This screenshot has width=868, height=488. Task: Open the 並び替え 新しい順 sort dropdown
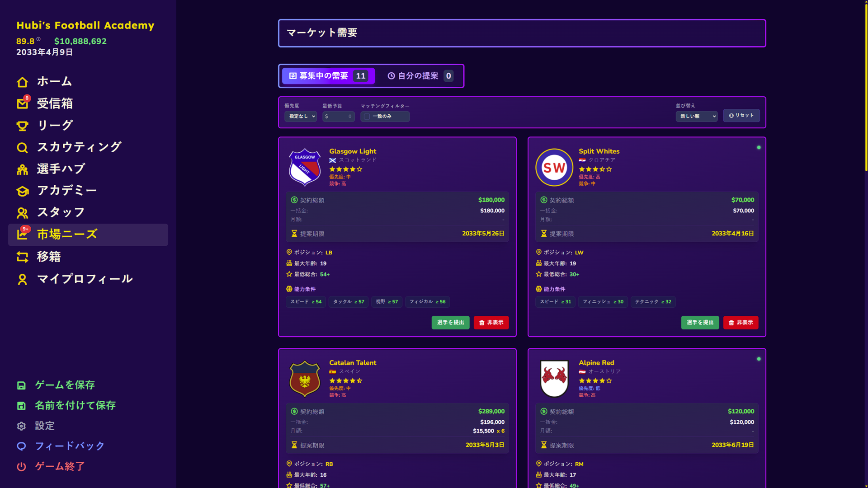tap(697, 116)
